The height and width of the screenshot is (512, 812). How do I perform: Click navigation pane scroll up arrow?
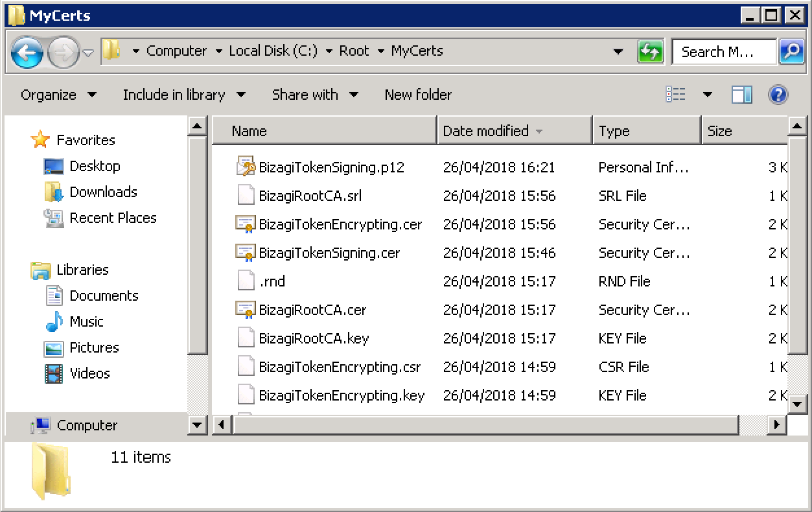pyautogui.click(x=198, y=125)
